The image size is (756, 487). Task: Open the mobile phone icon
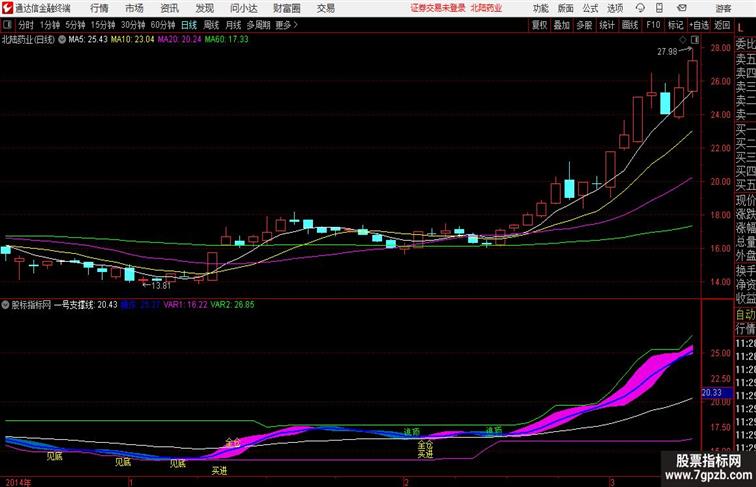pyautogui.click(x=659, y=8)
